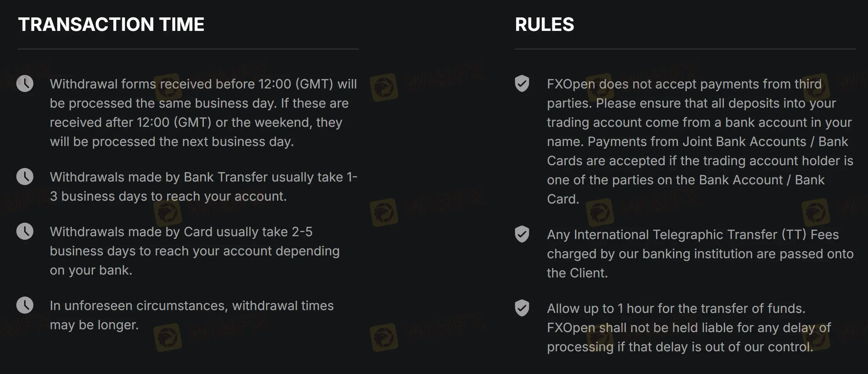Click paragraph about FXOpen not accepting third-party payments

700,141
